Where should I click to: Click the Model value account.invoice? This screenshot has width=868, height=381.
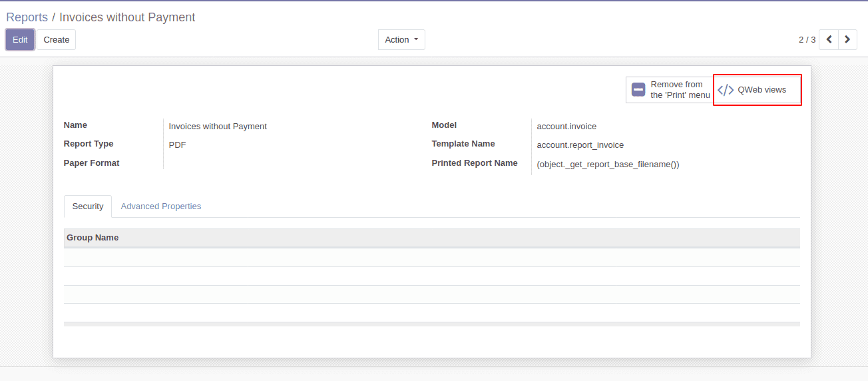point(566,127)
